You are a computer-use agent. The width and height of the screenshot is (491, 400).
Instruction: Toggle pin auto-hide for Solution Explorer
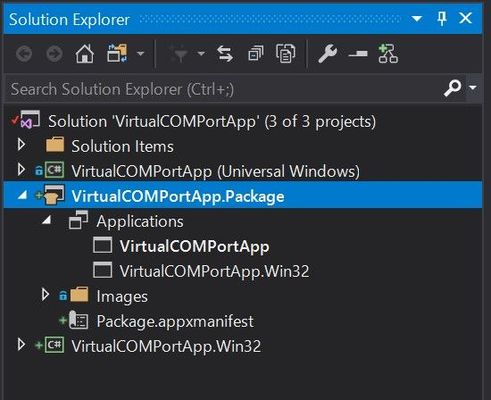tap(442, 18)
